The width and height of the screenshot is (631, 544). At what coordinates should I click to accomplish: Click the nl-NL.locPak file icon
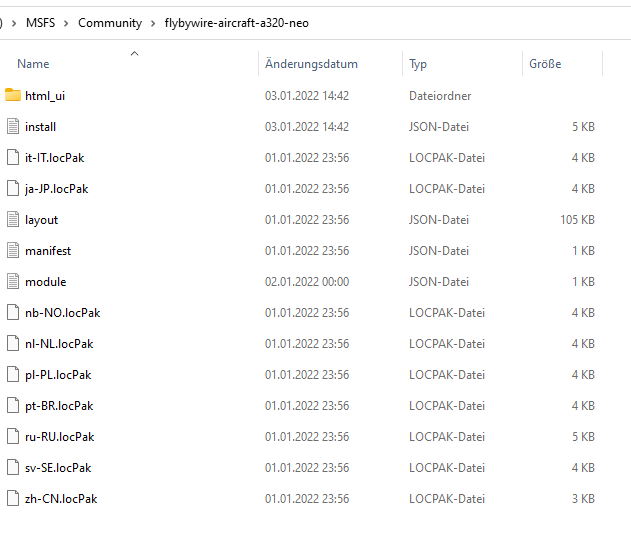(x=13, y=343)
